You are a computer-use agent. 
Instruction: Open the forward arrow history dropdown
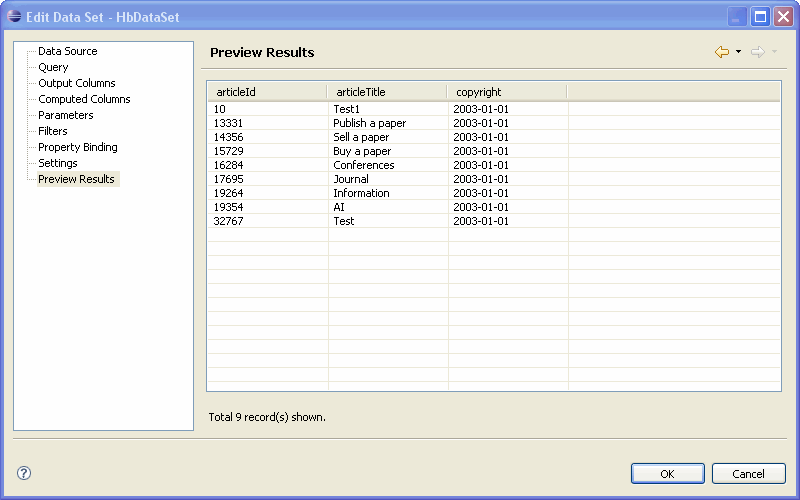pos(773,52)
